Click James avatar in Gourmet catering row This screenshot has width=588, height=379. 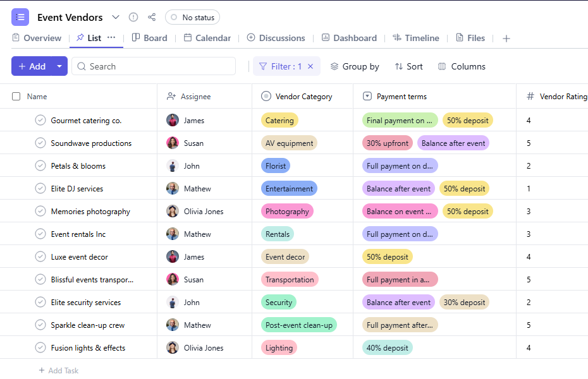click(173, 120)
